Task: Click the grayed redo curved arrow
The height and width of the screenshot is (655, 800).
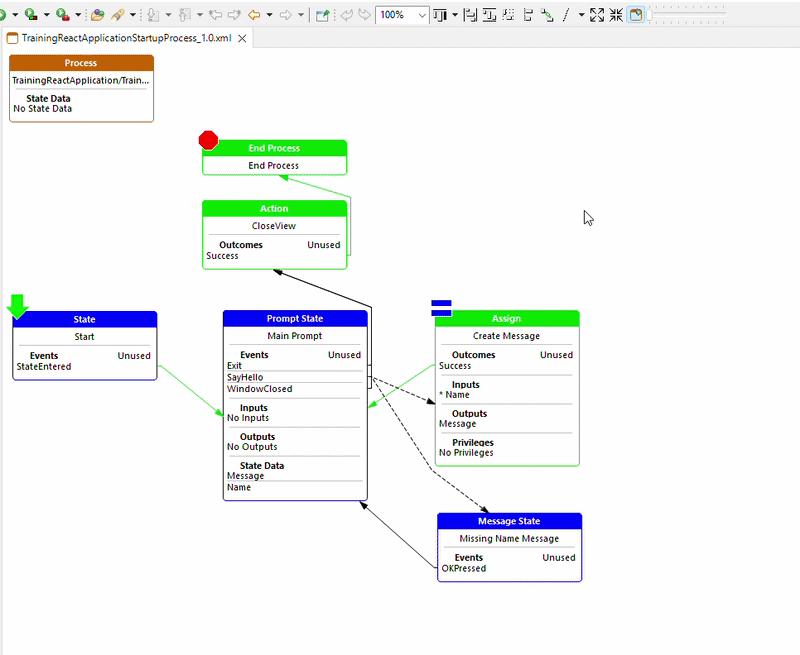Action: point(364,15)
